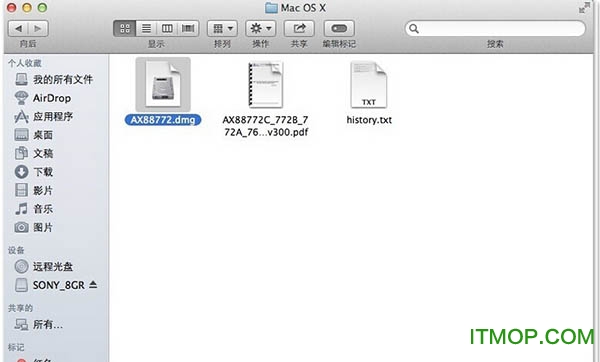Switch to Cover Flow view
This screenshot has height=362, width=600.
188,28
